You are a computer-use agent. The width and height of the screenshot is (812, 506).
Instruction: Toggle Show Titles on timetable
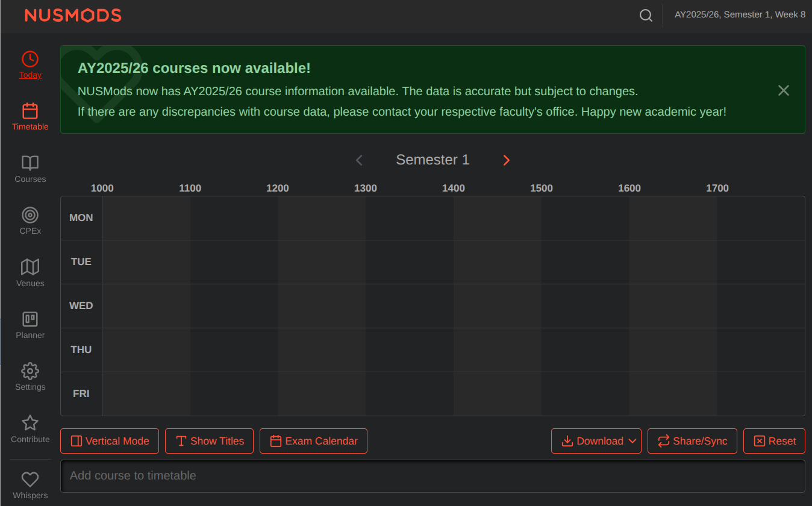(209, 441)
